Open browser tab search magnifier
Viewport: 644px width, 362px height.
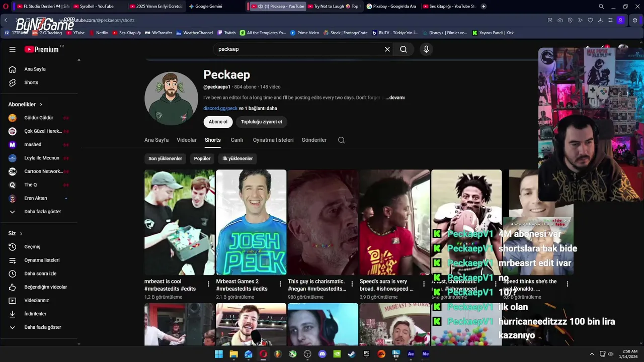(x=601, y=7)
